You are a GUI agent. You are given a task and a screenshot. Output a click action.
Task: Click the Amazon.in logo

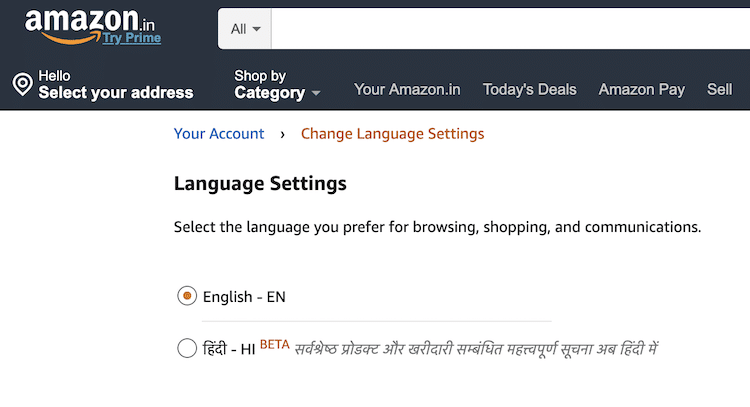tap(89, 26)
